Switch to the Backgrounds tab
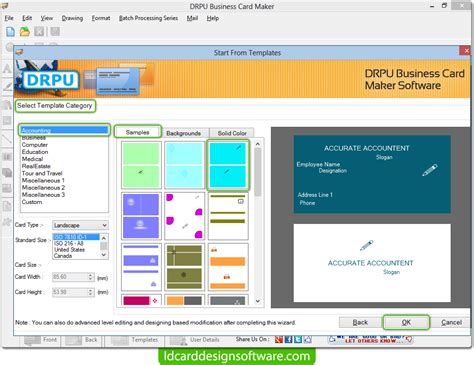 click(184, 133)
